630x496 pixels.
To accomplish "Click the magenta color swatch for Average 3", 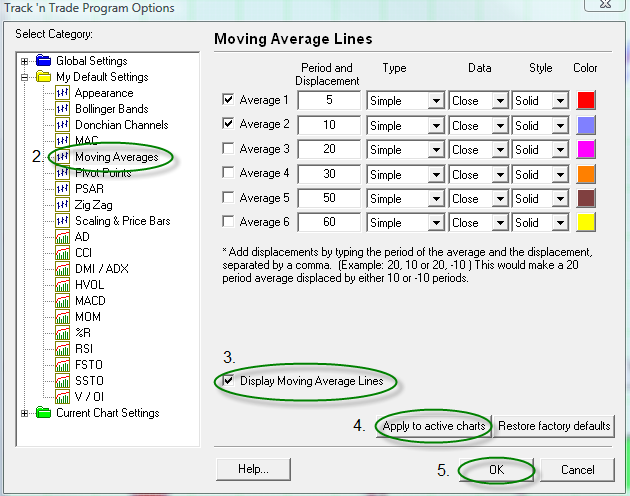I will 586,149.
